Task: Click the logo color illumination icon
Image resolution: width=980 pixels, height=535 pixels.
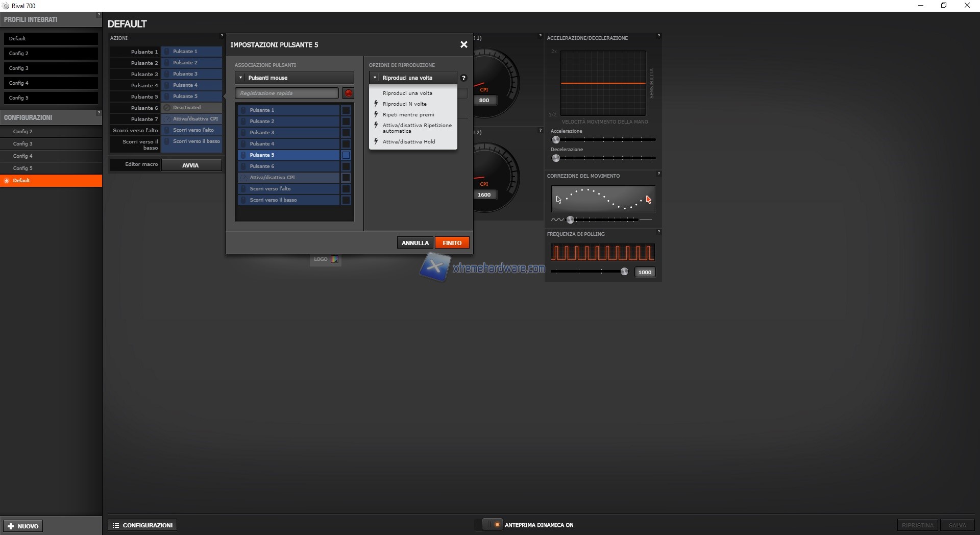Action: [334, 259]
